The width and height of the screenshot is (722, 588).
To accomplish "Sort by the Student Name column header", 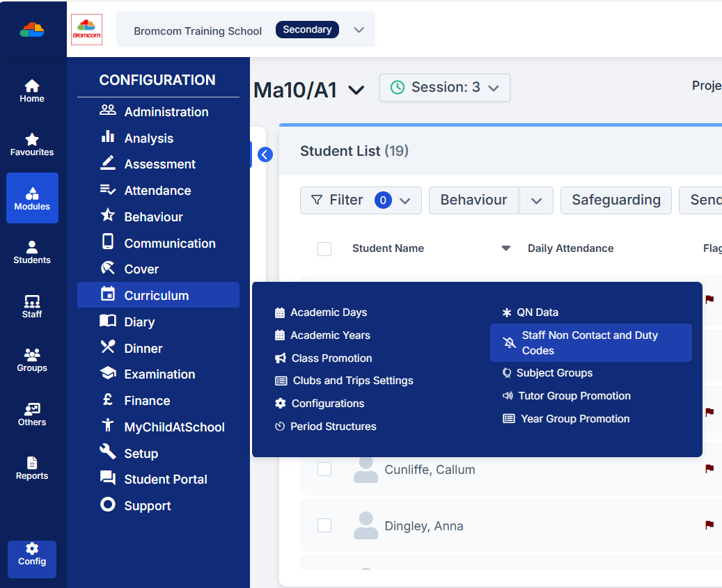I will tap(388, 248).
